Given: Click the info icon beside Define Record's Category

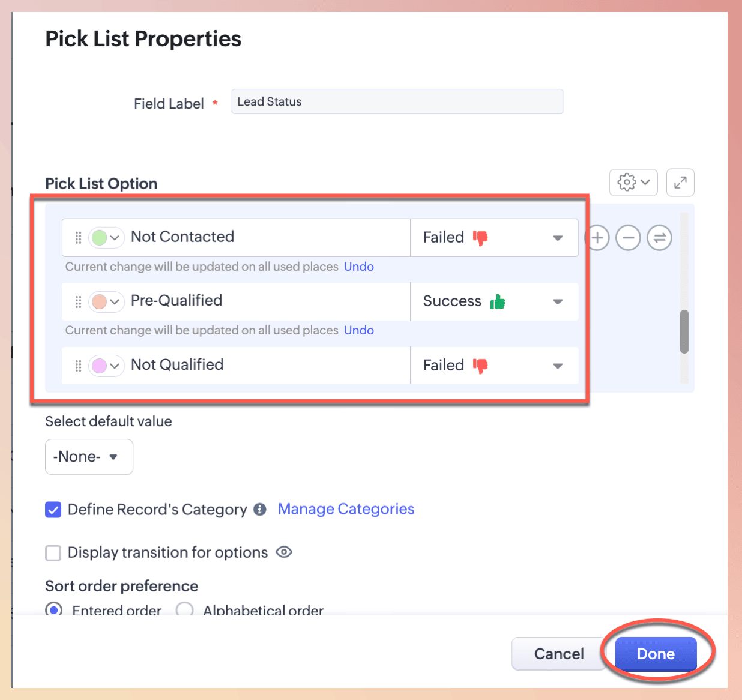Looking at the screenshot, I should pos(260,510).
